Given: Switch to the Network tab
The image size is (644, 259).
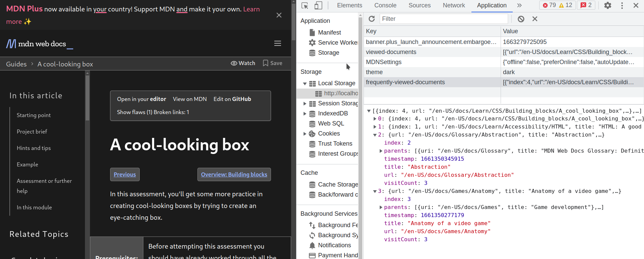Looking at the screenshot, I should [454, 5].
